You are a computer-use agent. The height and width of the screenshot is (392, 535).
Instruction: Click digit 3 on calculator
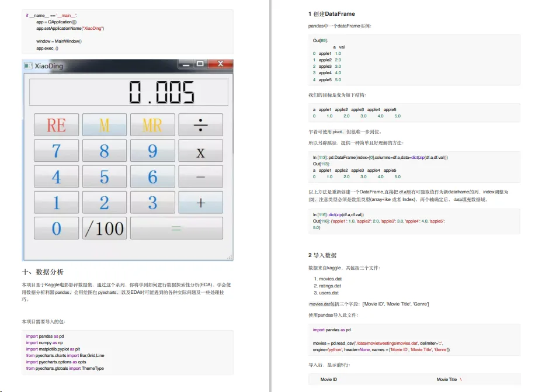tap(152, 203)
